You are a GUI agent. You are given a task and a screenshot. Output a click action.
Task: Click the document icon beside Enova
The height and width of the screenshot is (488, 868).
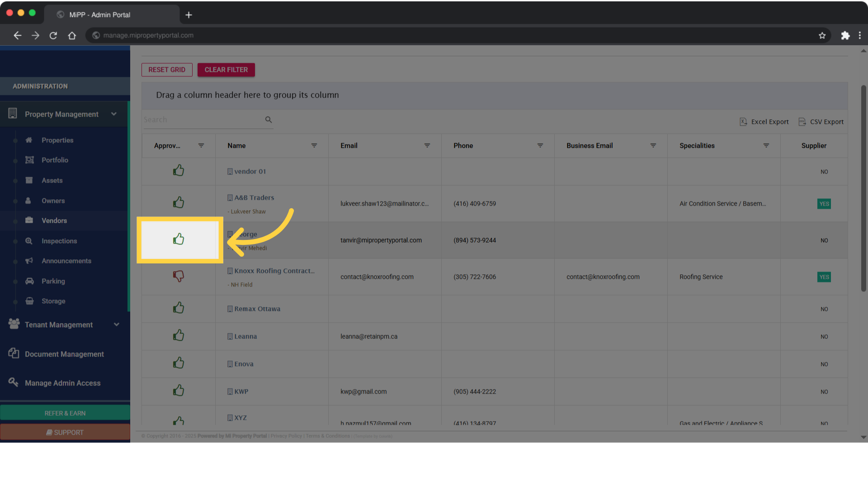click(230, 364)
